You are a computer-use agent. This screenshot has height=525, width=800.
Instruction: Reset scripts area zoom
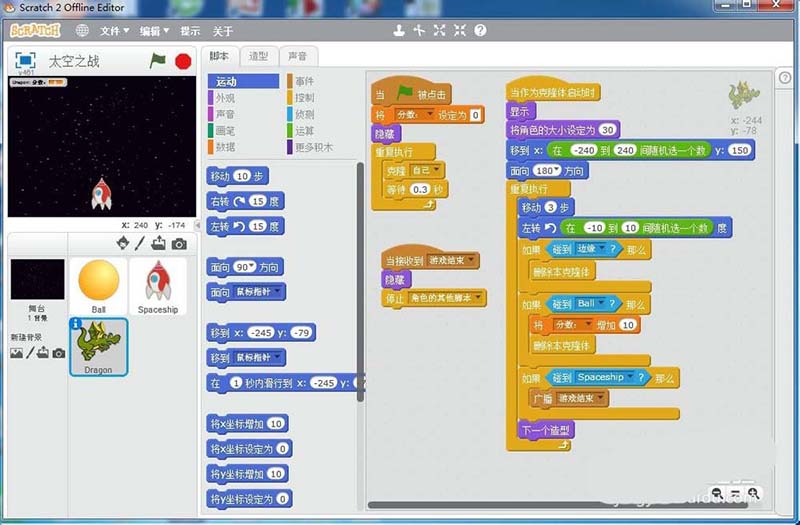[735, 493]
